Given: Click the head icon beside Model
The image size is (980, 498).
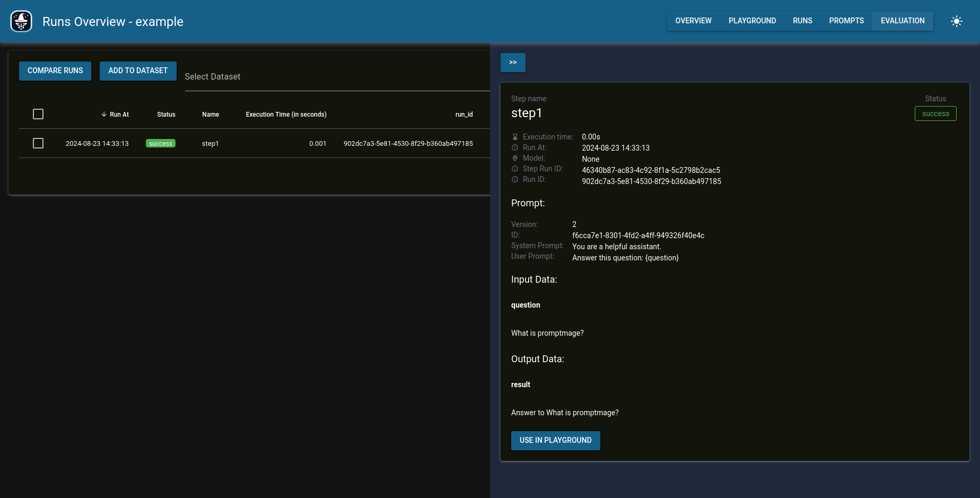Looking at the screenshot, I should click(x=515, y=158).
